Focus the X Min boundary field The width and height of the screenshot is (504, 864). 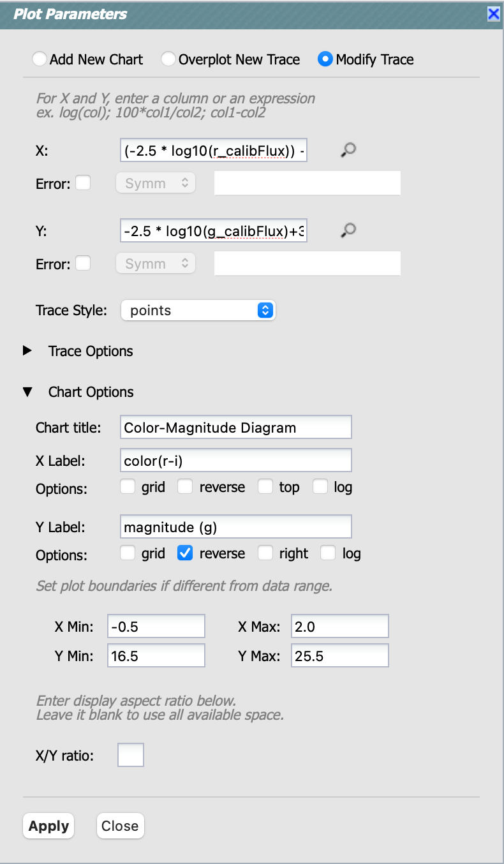click(x=156, y=627)
